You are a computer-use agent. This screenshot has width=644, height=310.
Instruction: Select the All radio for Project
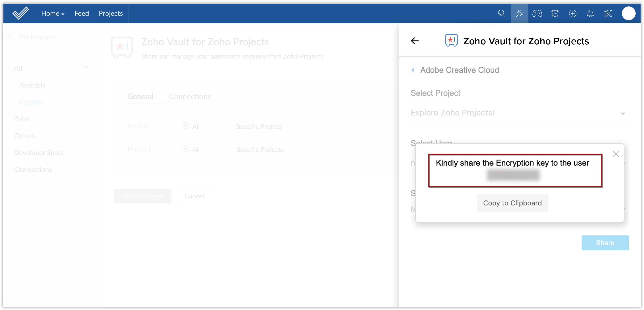coord(186,149)
